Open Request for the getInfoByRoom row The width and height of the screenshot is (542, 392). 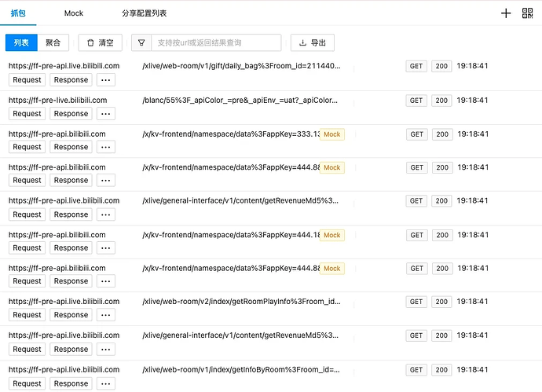(x=27, y=383)
